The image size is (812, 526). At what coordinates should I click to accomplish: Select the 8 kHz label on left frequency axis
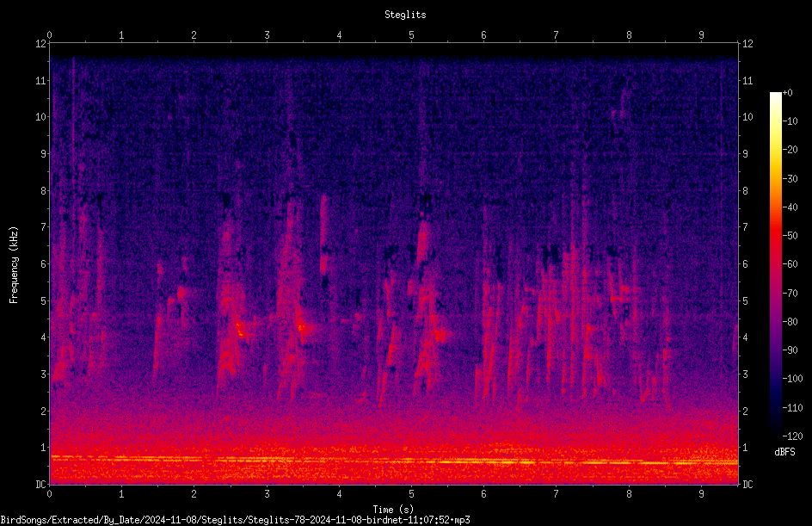point(43,191)
